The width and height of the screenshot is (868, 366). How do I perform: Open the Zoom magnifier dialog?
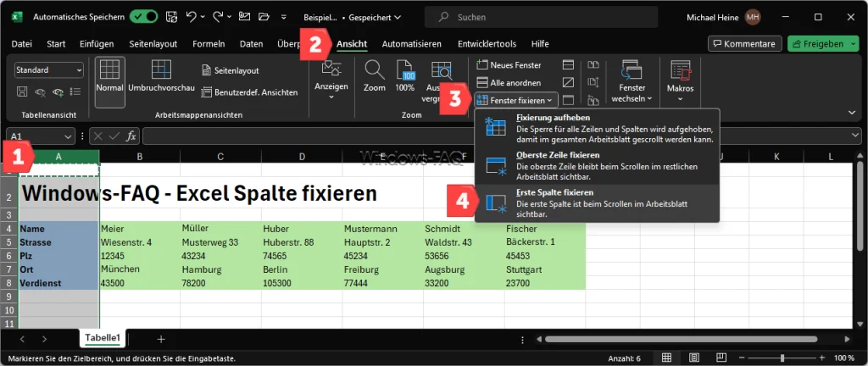375,77
